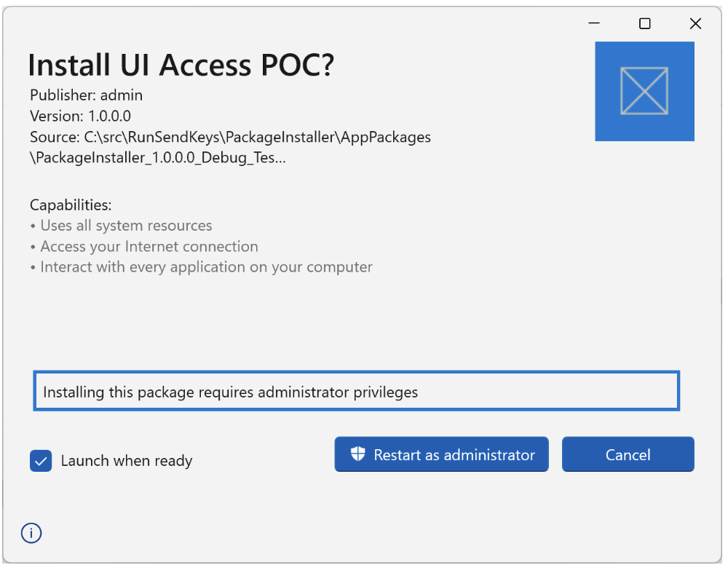Click the info icon in the bottom-left corner
728x573 pixels.
[31, 534]
